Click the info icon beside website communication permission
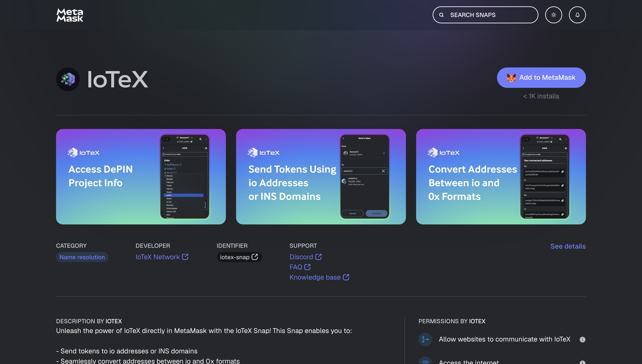Viewport: 642px width, 364px height. coord(583,339)
